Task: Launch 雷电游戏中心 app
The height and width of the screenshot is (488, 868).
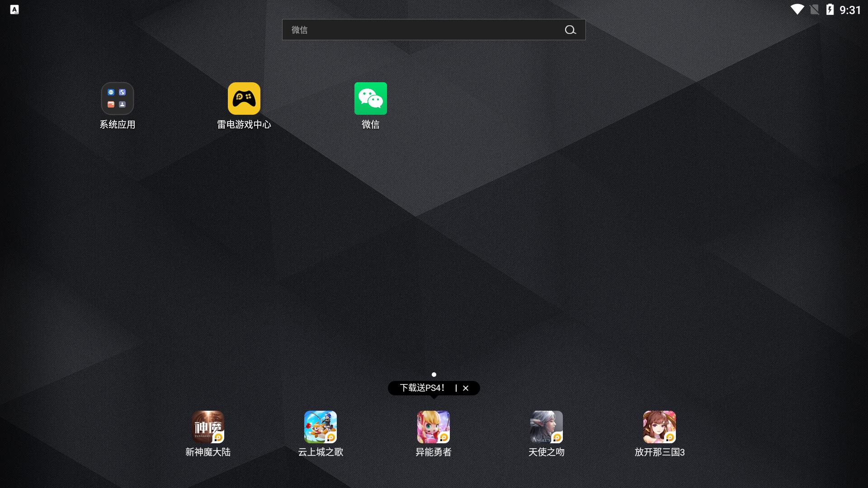Action: tap(244, 99)
